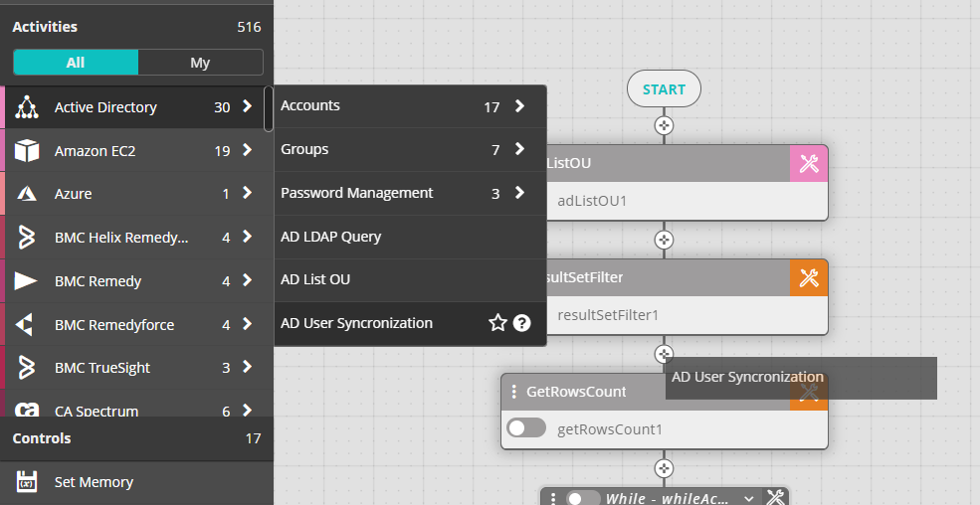The image size is (980, 505).
Task: Expand the Password Management submenu arrow
Action: coord(520,193)
